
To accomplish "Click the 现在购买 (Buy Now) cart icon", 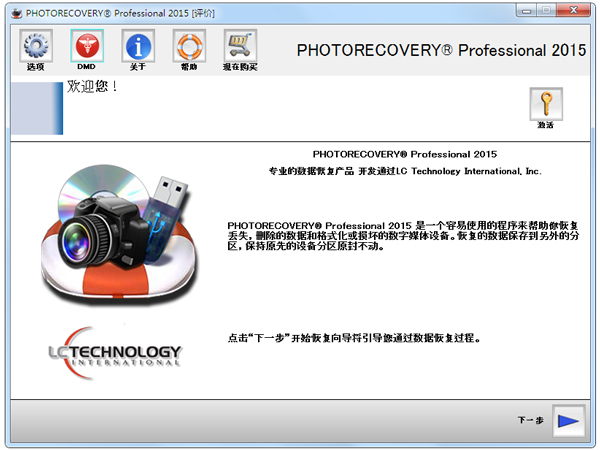I will tap(240, 48).
